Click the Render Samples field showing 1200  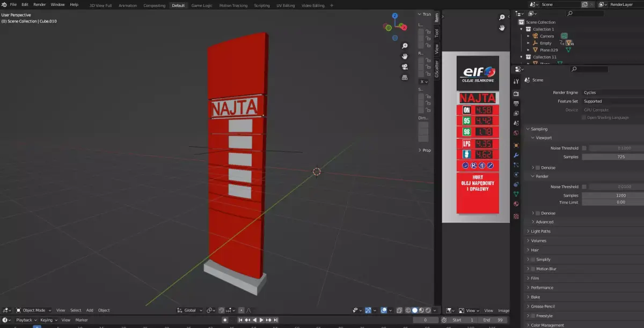click(x=613, y=195)
